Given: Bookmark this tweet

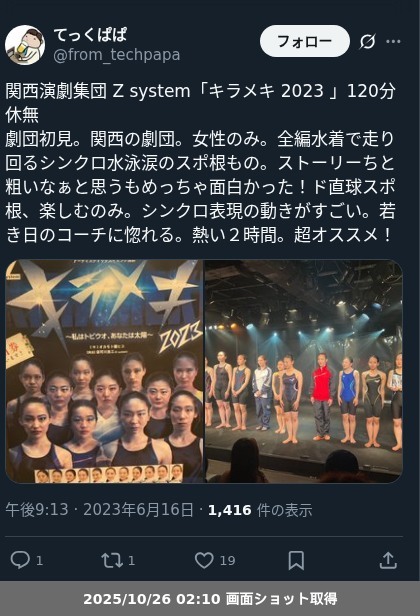Looking at the screenshot, I should tap(296, 560).
